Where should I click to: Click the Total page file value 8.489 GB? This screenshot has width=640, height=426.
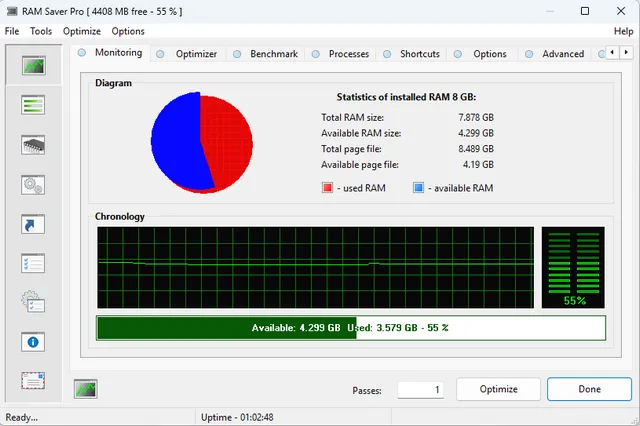pos(476,149)
